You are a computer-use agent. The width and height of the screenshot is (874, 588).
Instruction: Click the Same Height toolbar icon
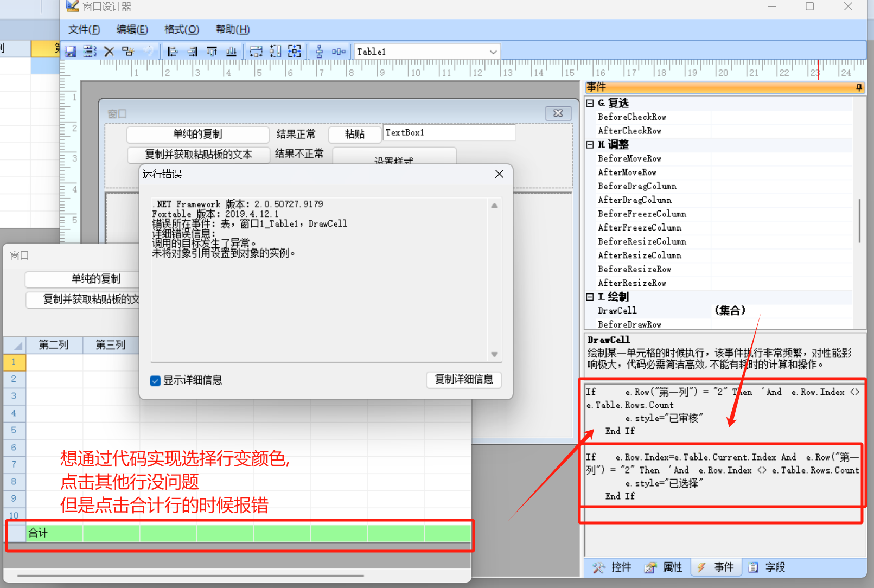pyautogui.click(x=276, y=52)
